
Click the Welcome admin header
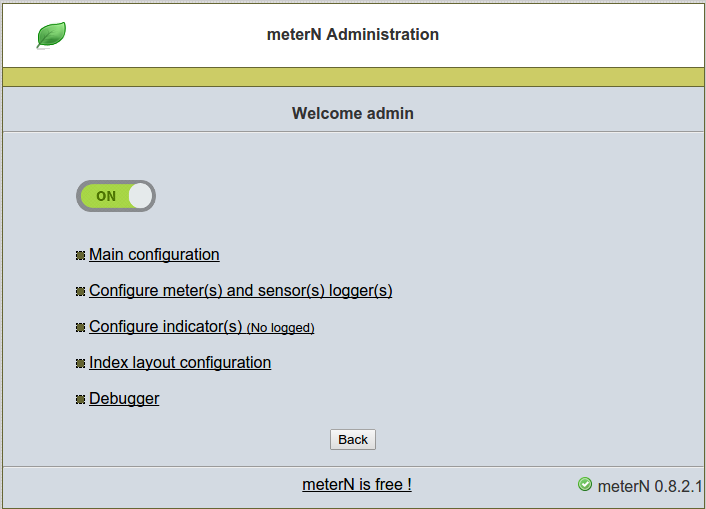pos(353,114)
